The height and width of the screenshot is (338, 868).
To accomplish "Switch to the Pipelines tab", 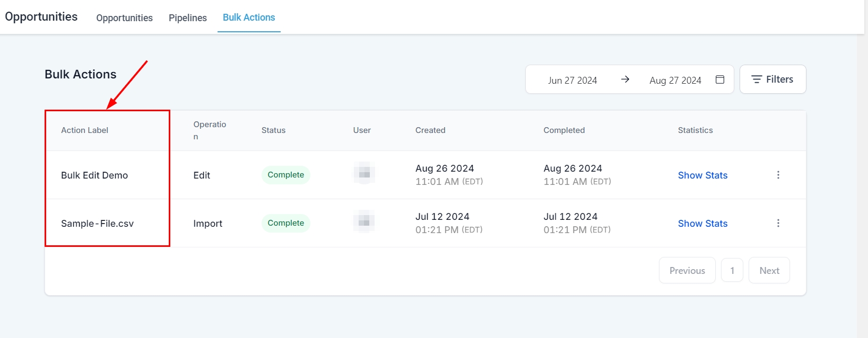I will click(x=188, y=17).
